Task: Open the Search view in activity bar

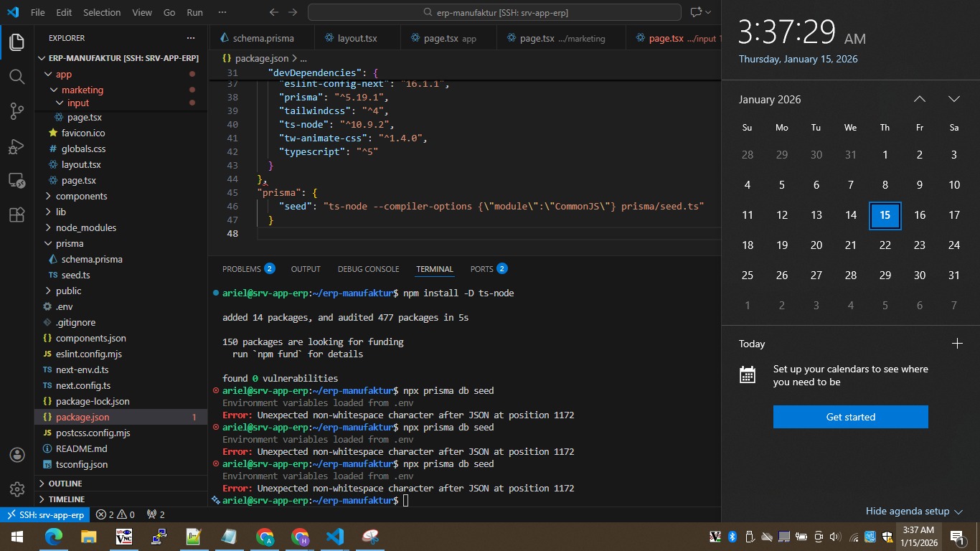Action: 17,76
